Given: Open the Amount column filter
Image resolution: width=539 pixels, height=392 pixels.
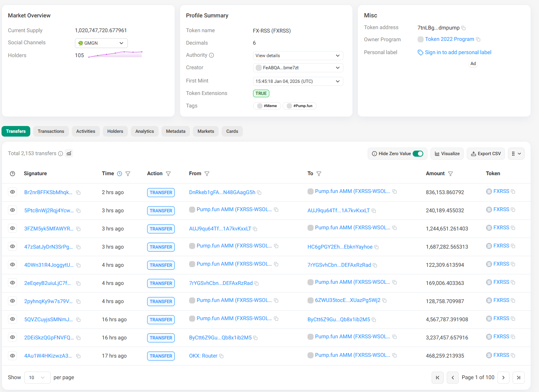Looking at the screenshot, I should pos(450,174).
